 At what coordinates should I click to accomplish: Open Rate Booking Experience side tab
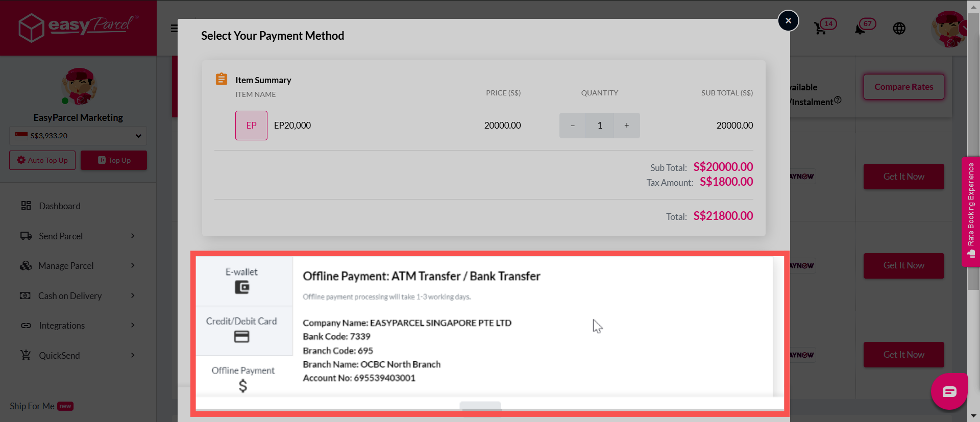(x=970, y=211)
